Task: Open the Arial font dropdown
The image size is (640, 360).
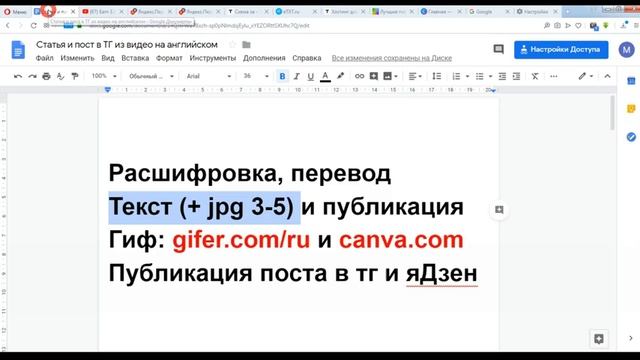Action: click(209, 76)
